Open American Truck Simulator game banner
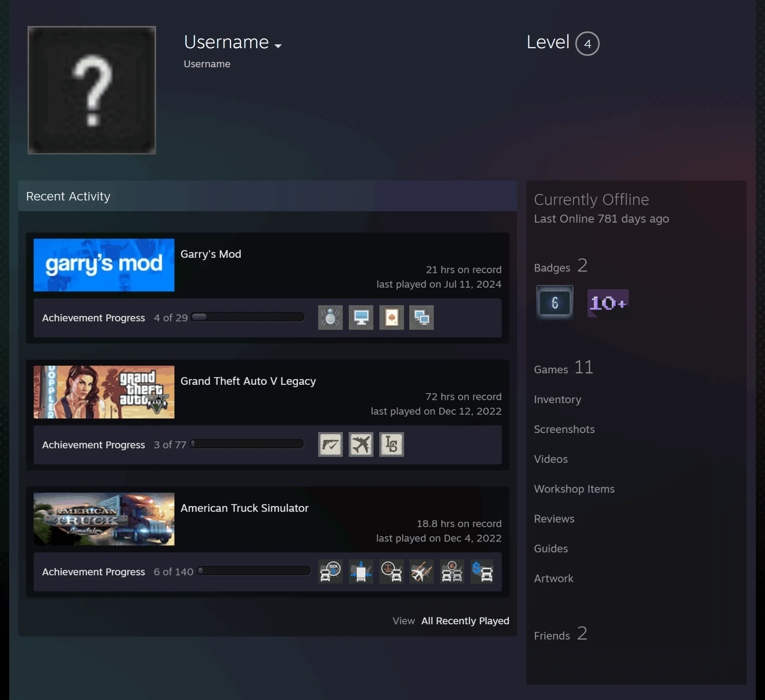 click(104, 519)
